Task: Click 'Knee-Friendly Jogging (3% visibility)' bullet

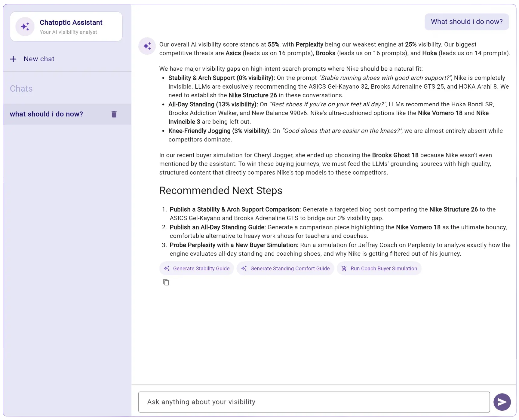Action: pyautogui.click(x=220, y=131)
